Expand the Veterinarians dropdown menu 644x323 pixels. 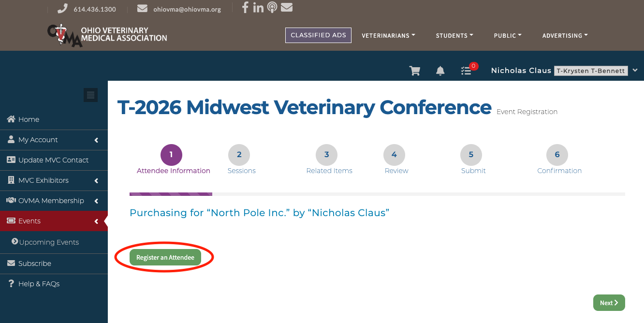click(388, 35)
